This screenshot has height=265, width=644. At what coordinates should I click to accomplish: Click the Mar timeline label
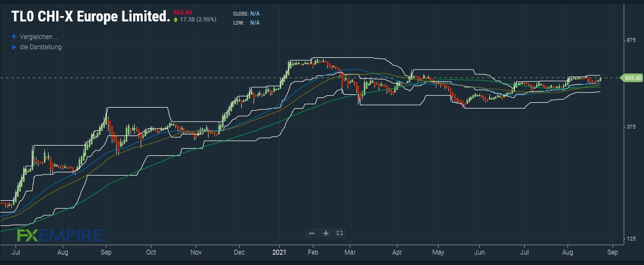pos(350,251)
